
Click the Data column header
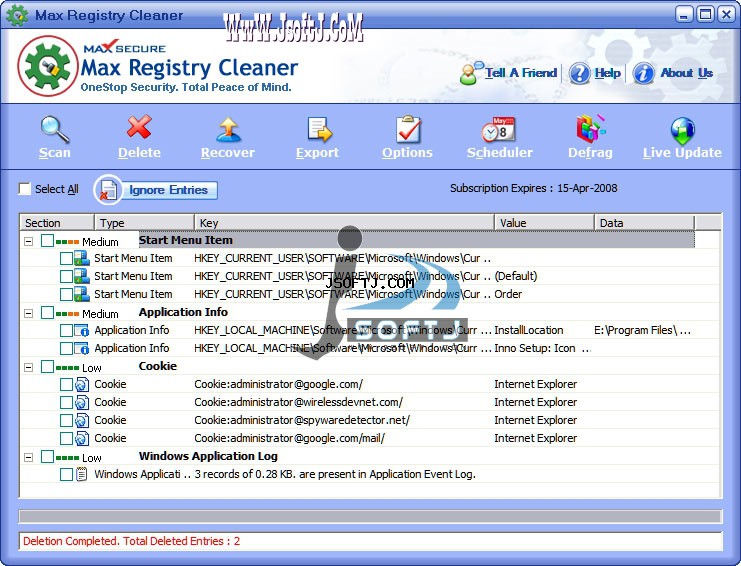tap(644, 223)
